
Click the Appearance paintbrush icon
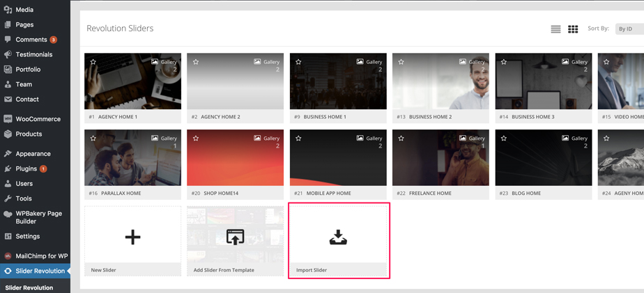[8, 154]
